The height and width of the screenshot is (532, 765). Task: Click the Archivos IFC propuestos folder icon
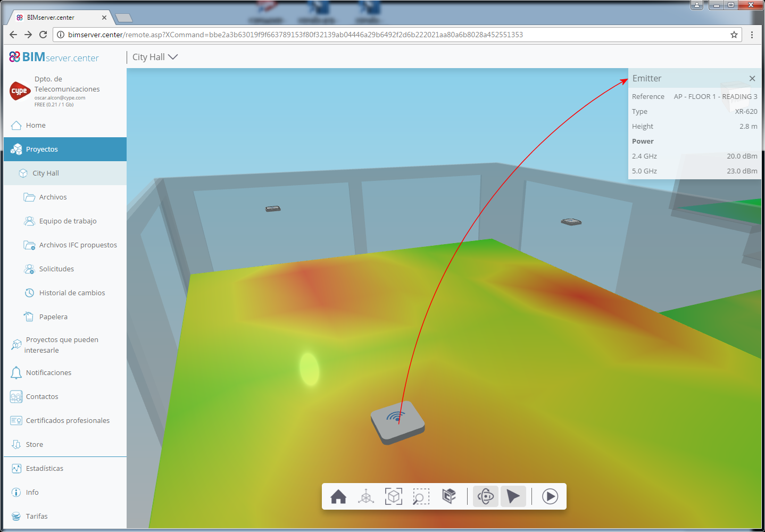[x=29, y=245]
